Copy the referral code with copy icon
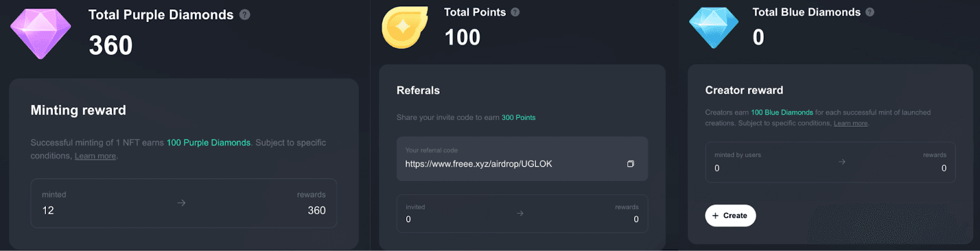The image size is (980, 251). (630, 164)
